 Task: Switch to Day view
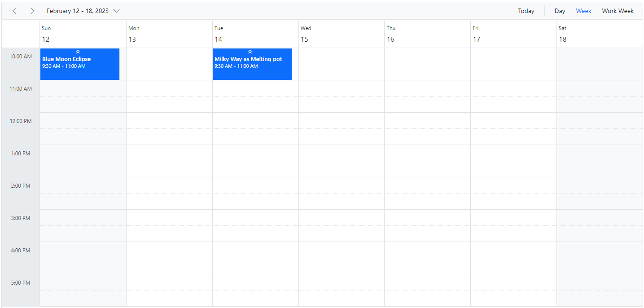click(x=560, y=11)
